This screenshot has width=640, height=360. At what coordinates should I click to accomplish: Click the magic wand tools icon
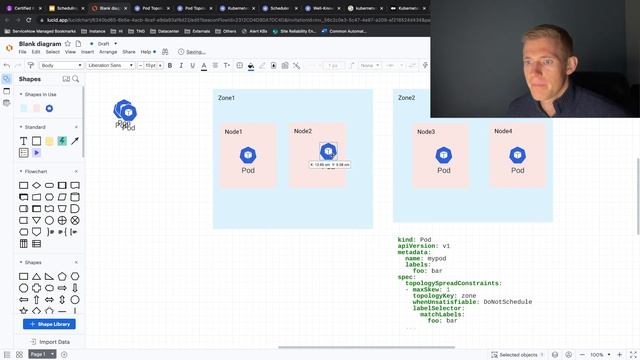(296, 65)
